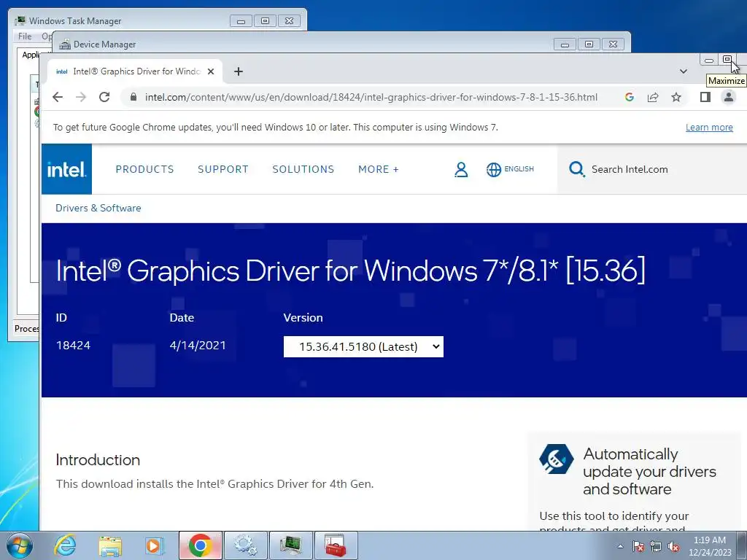Expand the MORE + menu
747x560 pixels.
(379, 169)
